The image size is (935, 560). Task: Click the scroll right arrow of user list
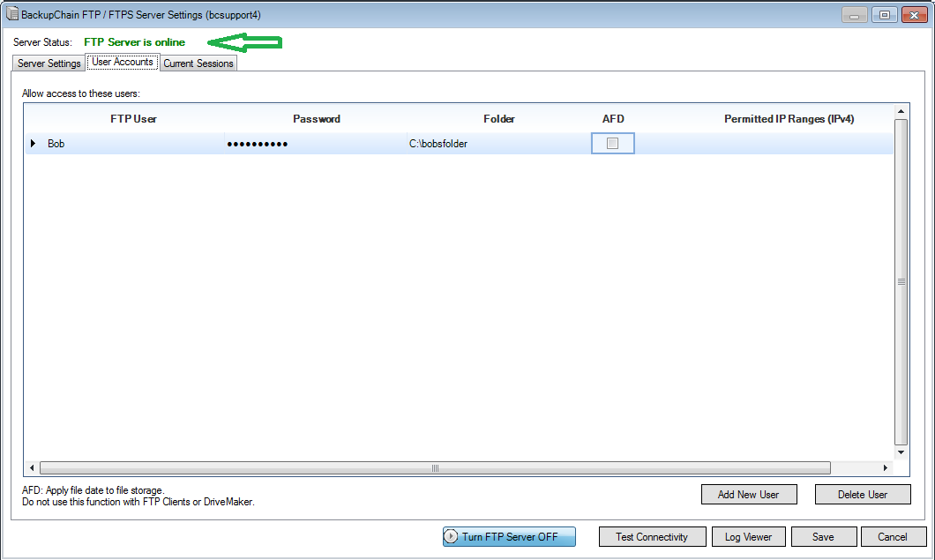[886, 468]
